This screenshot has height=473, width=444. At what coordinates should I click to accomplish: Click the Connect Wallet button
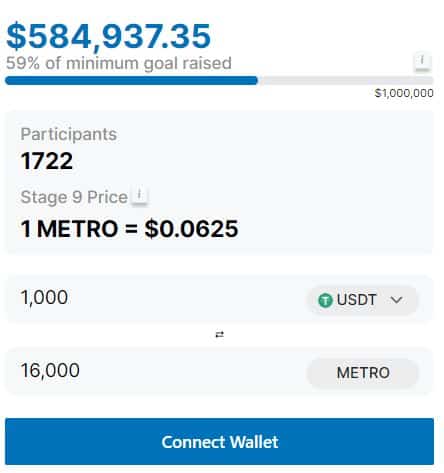tap(219, 442)
